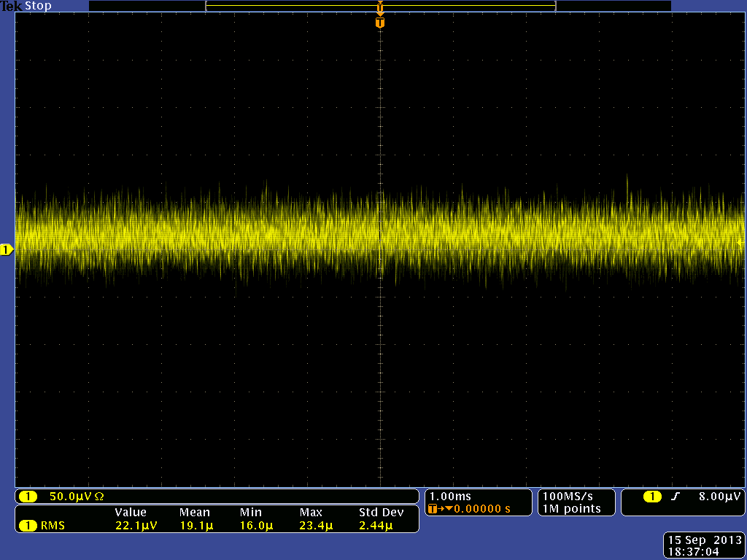Select the 0.00000 s trigger delay readout
The width and height of the screenshot is (747, 560).
coord(481,508)
